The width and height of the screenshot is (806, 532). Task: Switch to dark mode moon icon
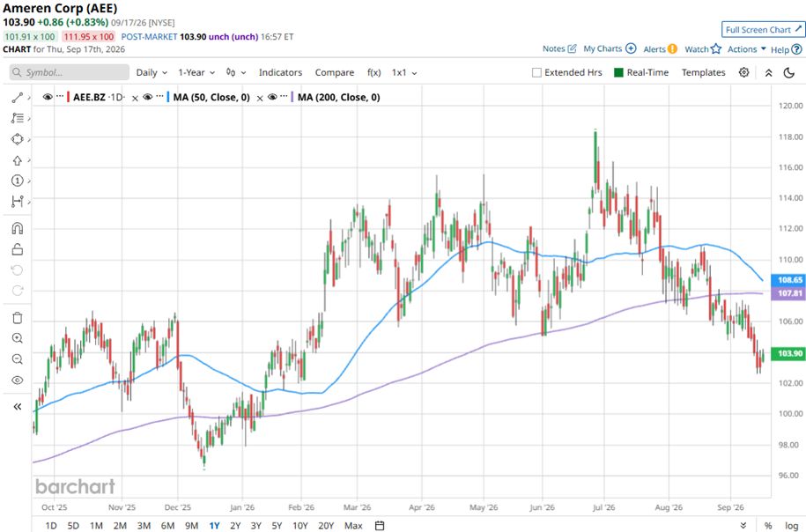click(x=789, y=72)
